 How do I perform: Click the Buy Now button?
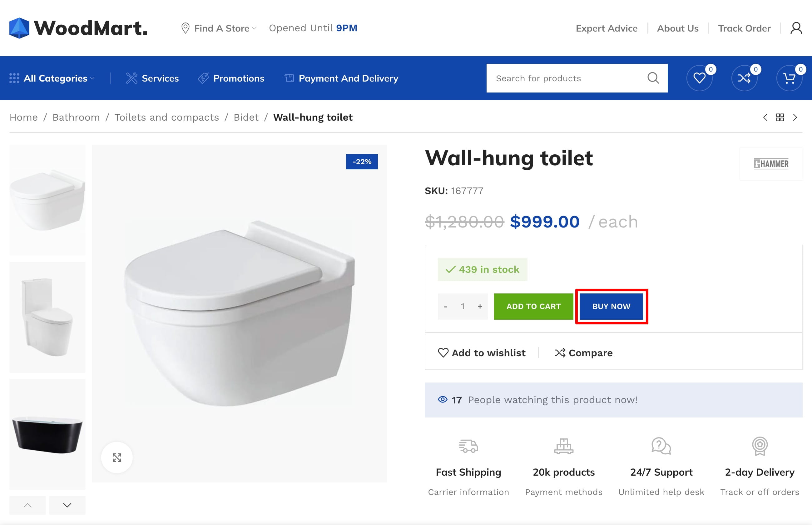pyautogui.click(x=611, y=306)
